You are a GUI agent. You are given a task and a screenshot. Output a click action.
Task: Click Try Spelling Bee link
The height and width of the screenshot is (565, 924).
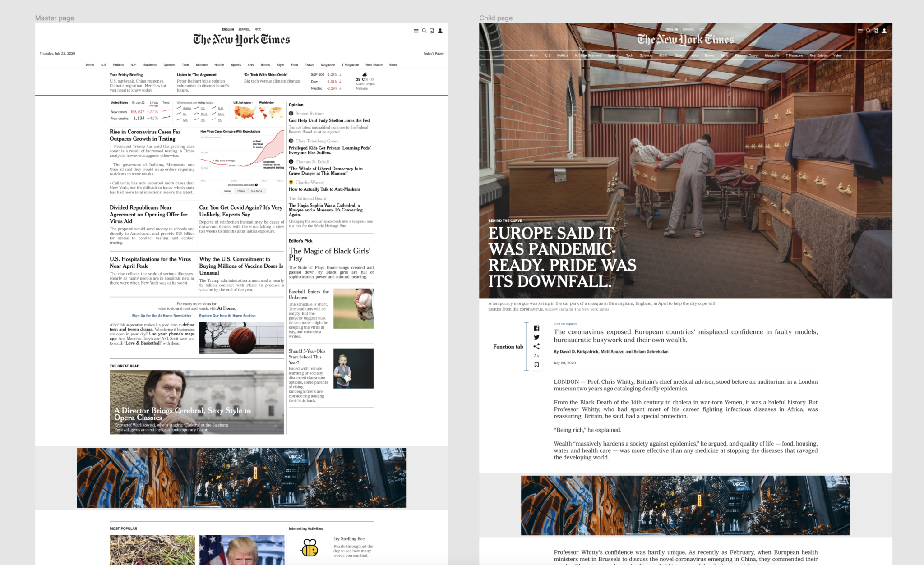coord(349,539)
